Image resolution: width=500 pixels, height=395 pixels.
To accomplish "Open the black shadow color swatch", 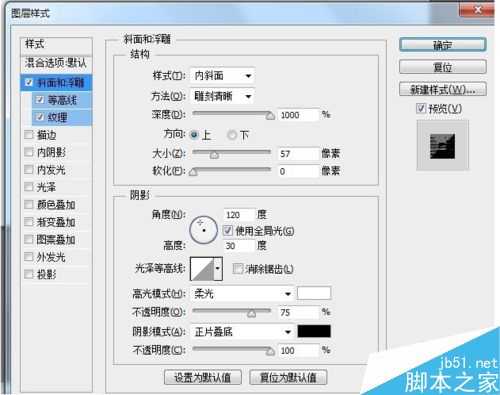I will pos(314,331).
